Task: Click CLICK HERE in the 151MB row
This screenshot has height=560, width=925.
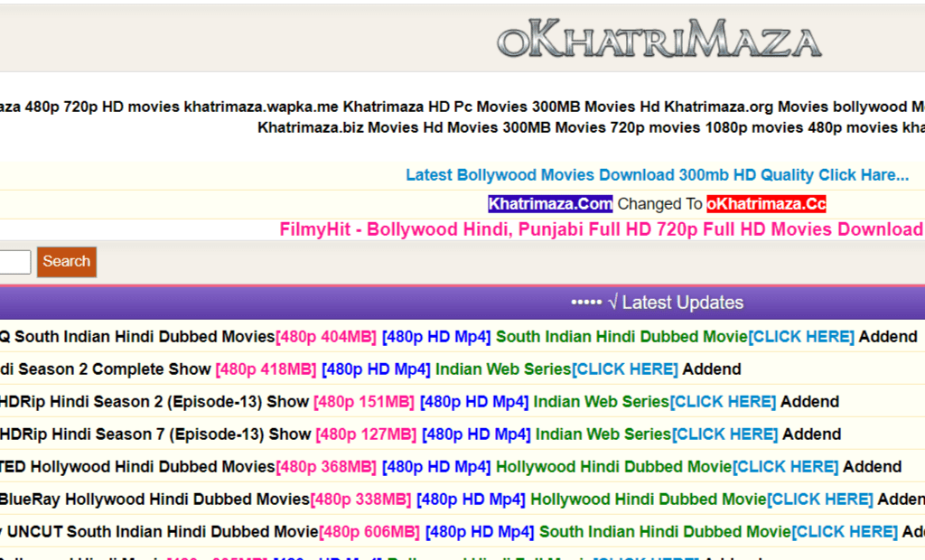Action: tap(723, 401)
